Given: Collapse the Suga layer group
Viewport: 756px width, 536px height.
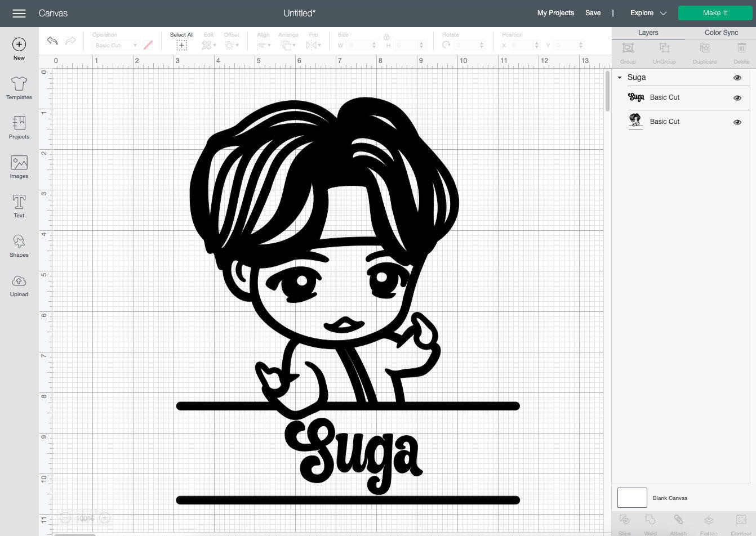Looking at the screenshot, I should [620, 78].
